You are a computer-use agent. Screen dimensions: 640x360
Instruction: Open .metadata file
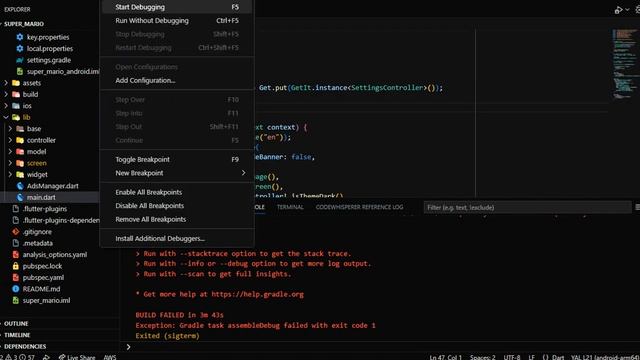click(x=38, y=243)
